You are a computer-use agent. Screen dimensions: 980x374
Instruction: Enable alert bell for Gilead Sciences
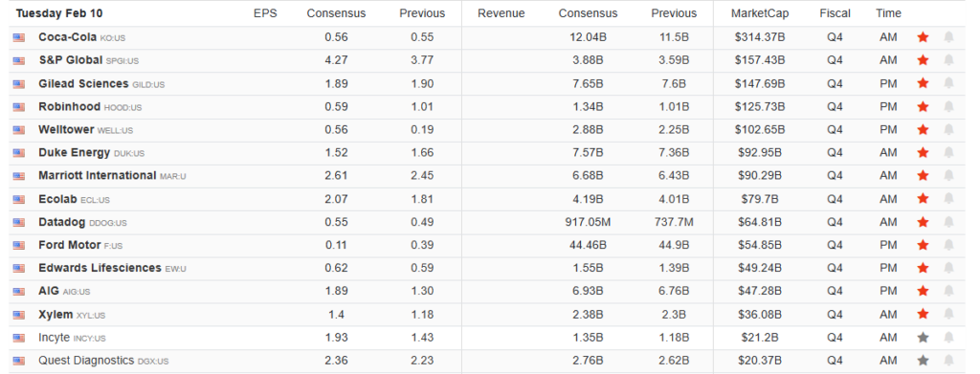(948, 83)
